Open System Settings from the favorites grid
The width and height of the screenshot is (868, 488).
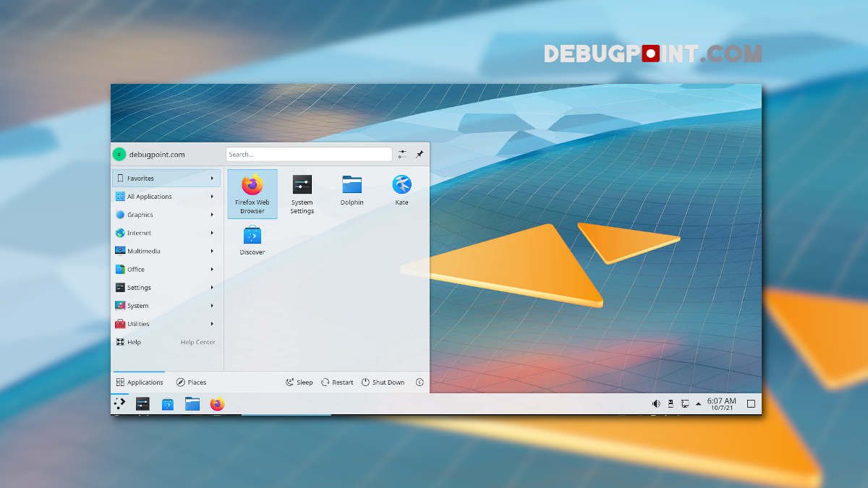click(x=302, y=193)
